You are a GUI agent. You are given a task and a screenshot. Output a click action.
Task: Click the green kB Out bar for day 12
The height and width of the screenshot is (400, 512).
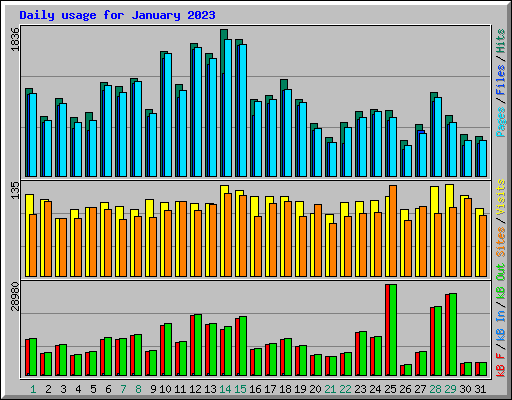tap(198, 345)
